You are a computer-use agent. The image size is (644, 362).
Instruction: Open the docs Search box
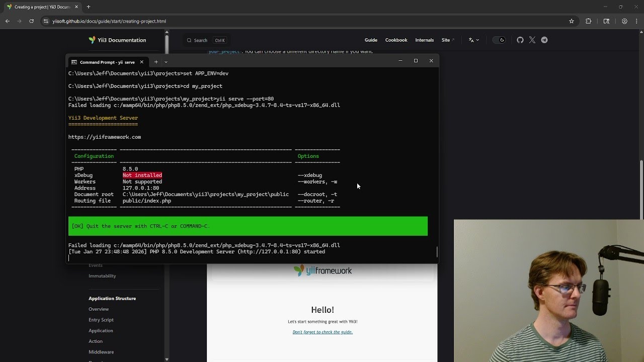pyautogui.click(x=206, y=40)
